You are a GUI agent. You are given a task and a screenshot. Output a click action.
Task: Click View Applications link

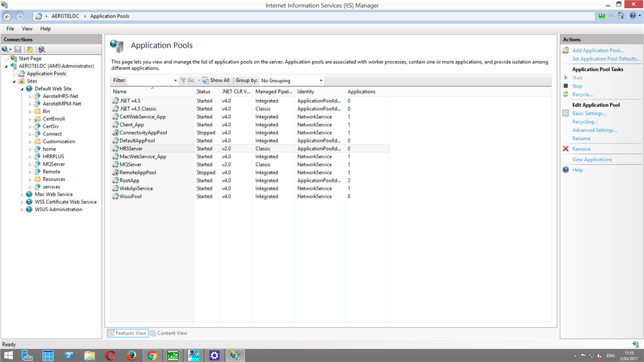point(592,160)
